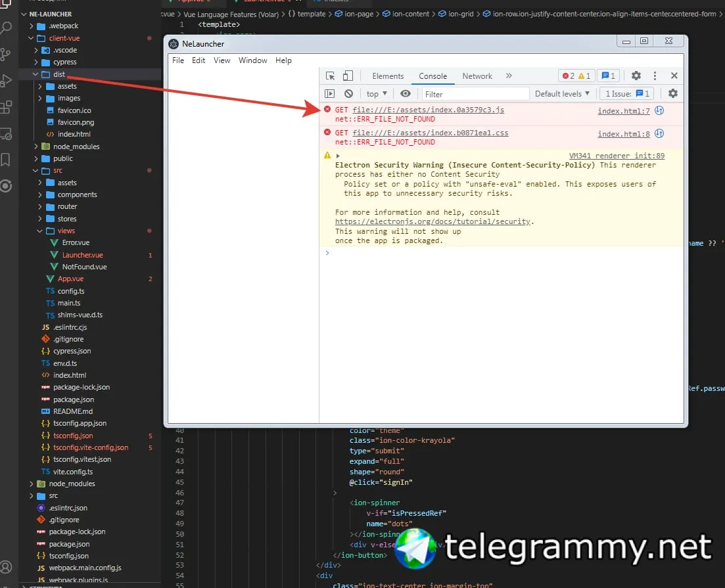Open the Remote Explorer activity bar icon
The width and height of the screenshot is (725, 588).
pos(6,134)
